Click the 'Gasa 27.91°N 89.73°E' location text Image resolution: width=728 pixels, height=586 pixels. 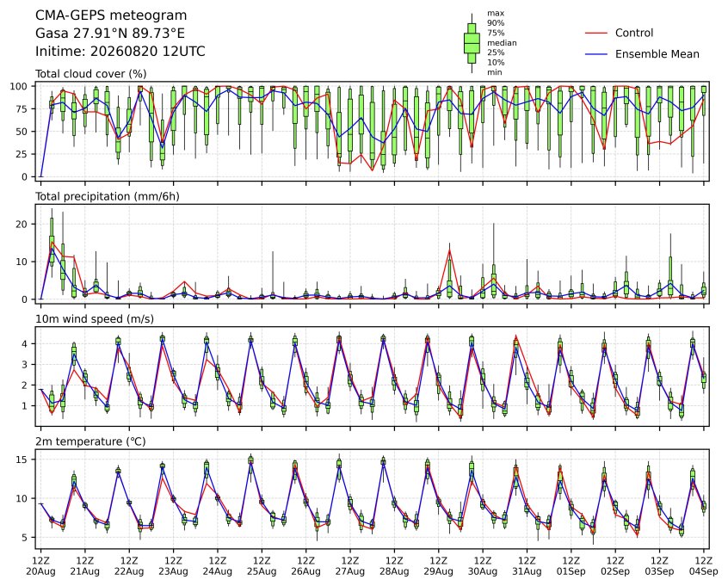click(110, 34)
